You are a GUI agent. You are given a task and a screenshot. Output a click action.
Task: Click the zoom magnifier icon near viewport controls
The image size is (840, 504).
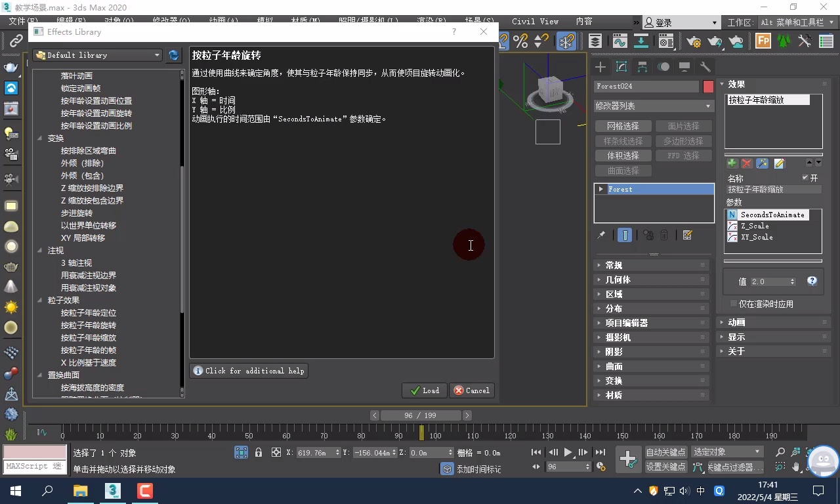(x=781, y=451)
